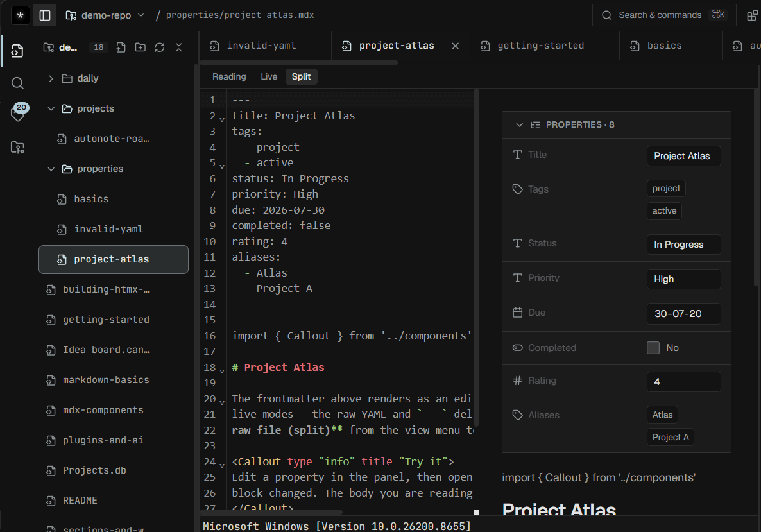Collapse the properties folder
Screen dimensions: 761x532
(x=114, y=168)
